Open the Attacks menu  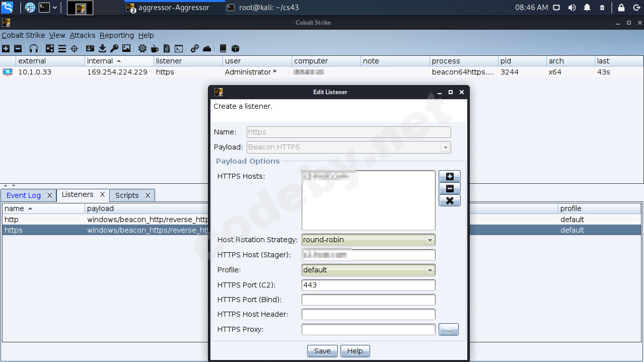click(x=83, y=35)
